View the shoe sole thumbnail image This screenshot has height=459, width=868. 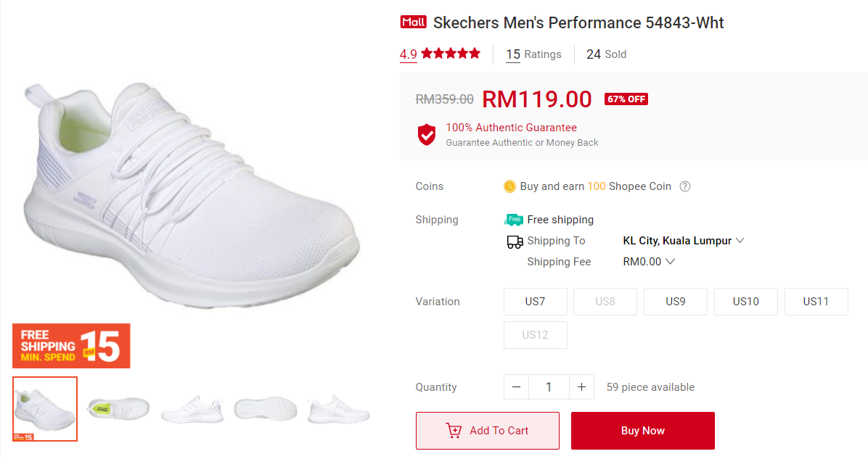265,410
